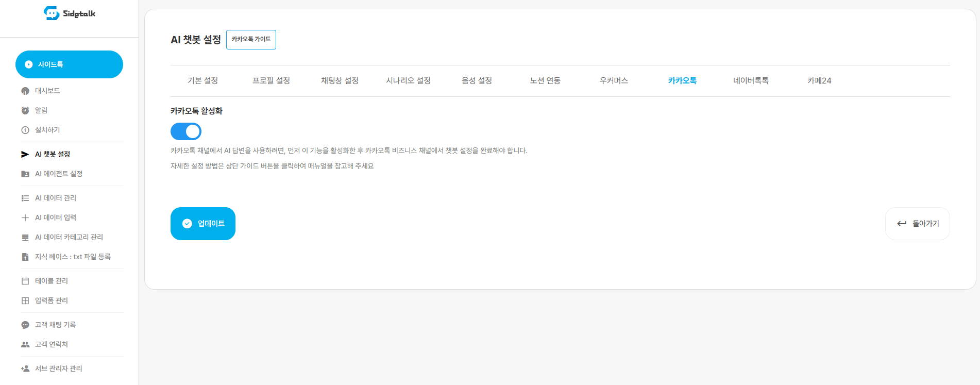Click the 입력폼 관리 grid icon
Image resolution: width=980 pixels, height=385 pixels.
(x=25, y=300)
